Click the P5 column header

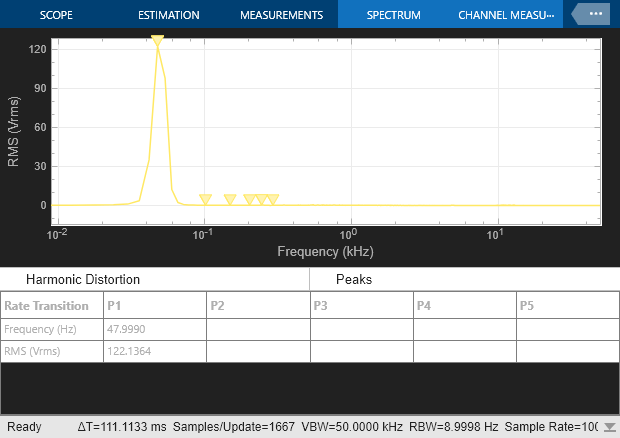click(x=529, y=305)
